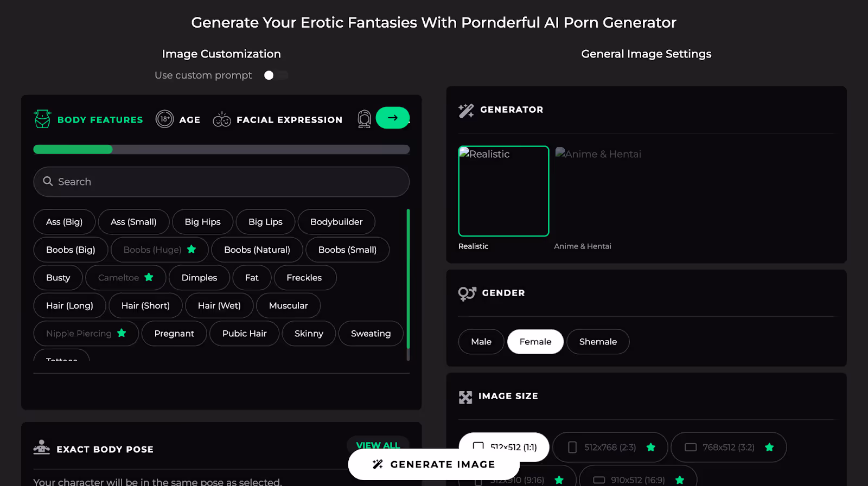Viewport: 868px width, 486px height.
Task: Click the 18+ Age icon
Action: click(x=164, y=119)
